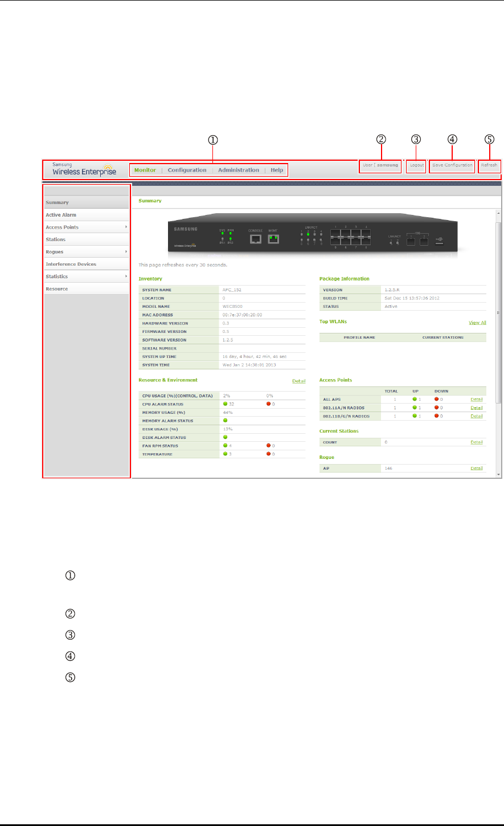Open the Help menu
This screenshot has height=826, width=504.
click(277, 170)
